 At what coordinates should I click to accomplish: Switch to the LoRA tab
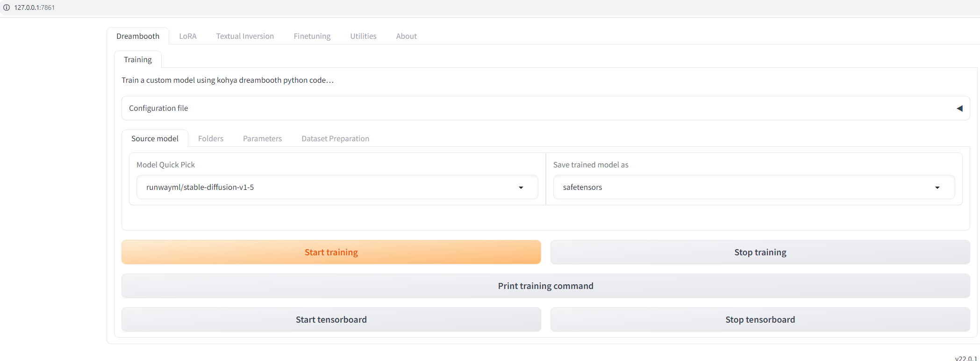pyautogui.click(x=188, y=36)
